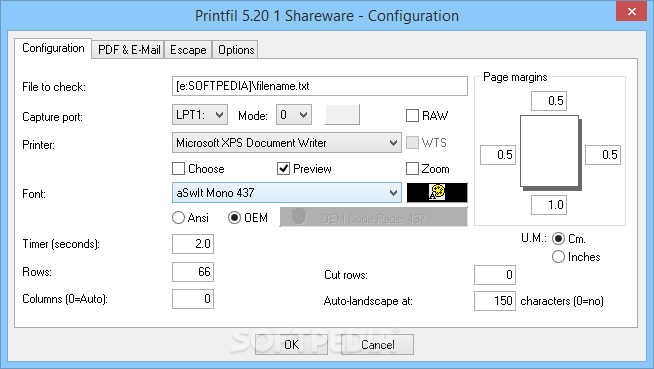This screenshot has width=654, height=369.
Task: Expand the Microsoft XPS Document Writer printer dropdown
Action: (287, 143)
